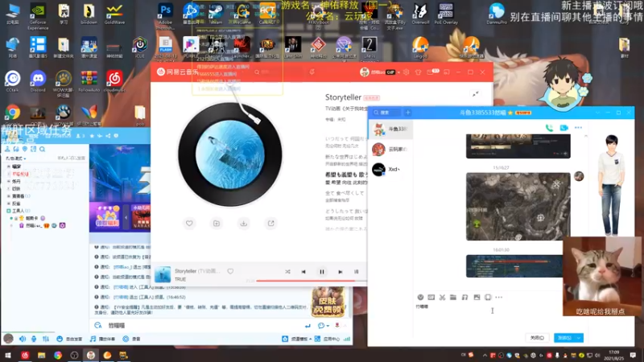Expand the 工具人 channel in YY

pos(9,211)
